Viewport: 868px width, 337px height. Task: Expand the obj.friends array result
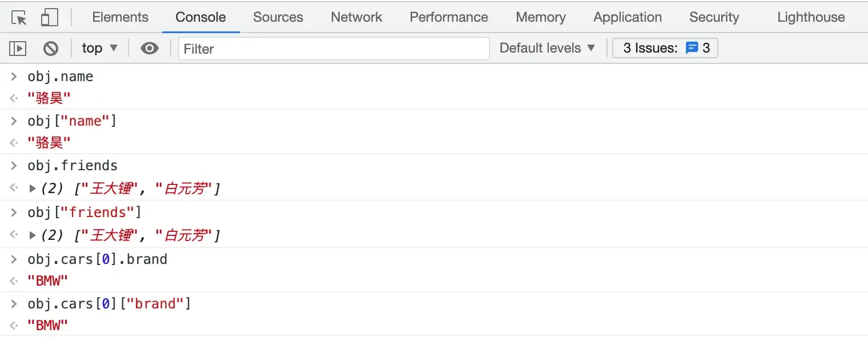pyautogui.click(x=33, y=188)
